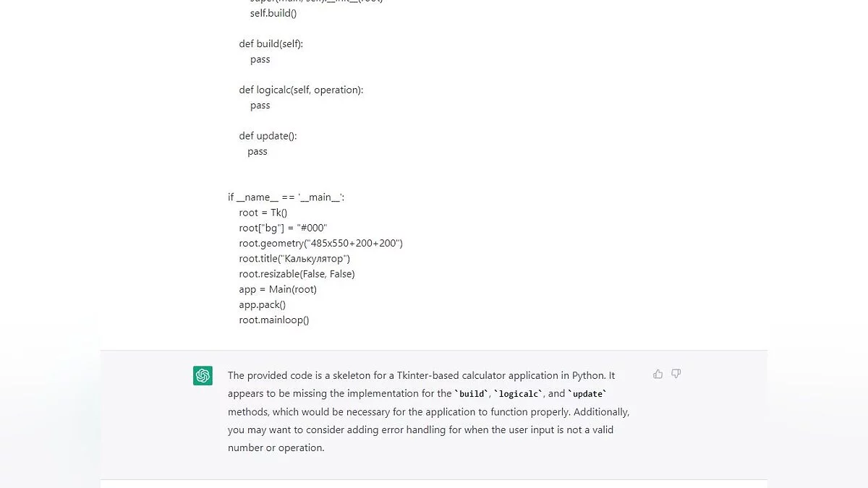This screenshot has height=488, width=868.
Task: Click the "if __name__ == '__main__':" line
Action: coord(286,197)
